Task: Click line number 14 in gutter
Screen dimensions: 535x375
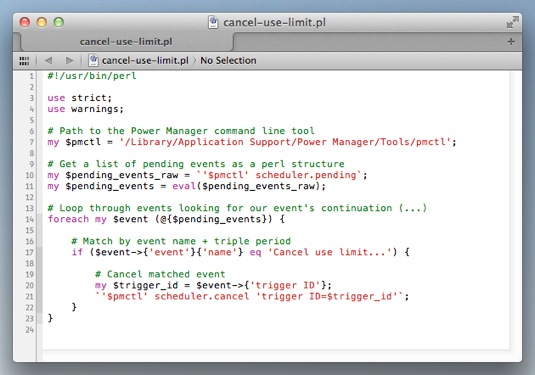Action: tap(30, 219)
